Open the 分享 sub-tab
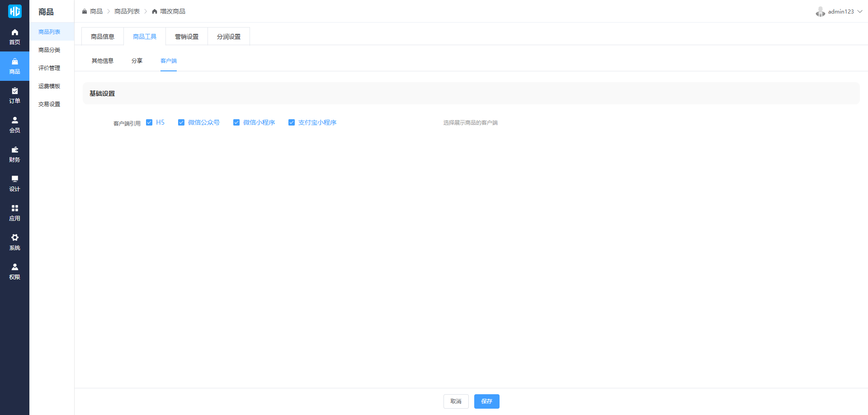The image size is (868, 415). point(137,61)
